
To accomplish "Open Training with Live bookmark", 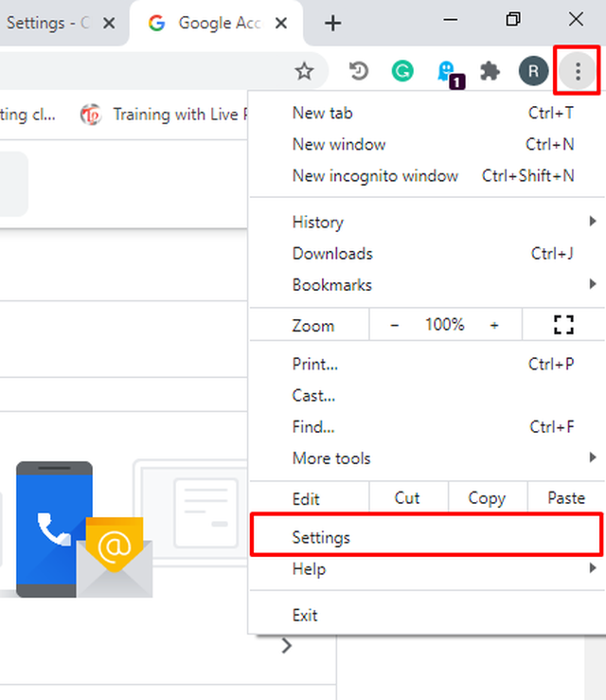I will (x=164, y=115).
